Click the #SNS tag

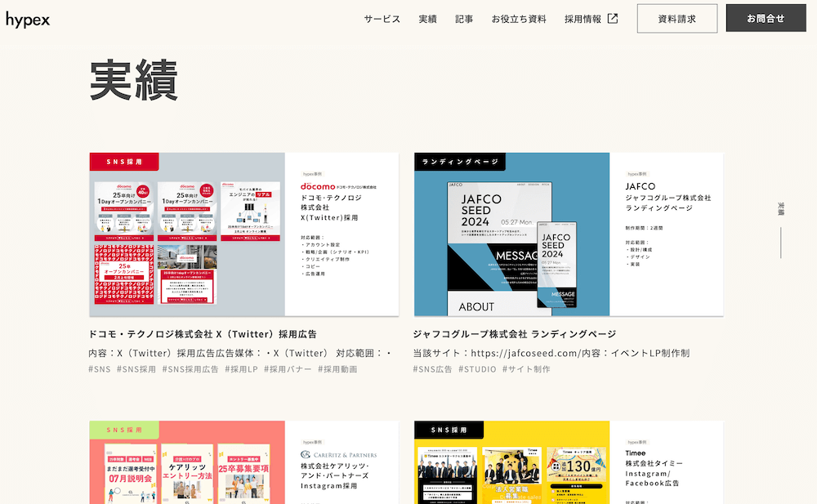100,369
